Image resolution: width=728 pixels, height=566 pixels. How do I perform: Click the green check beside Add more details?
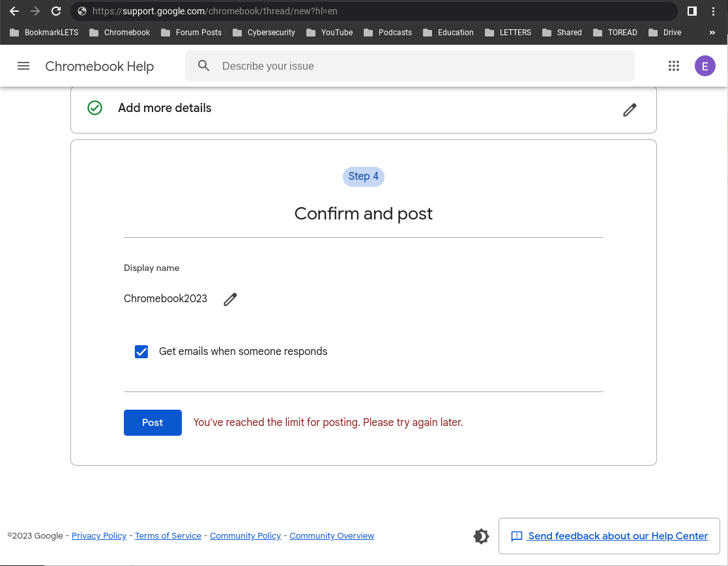(95, 107)
